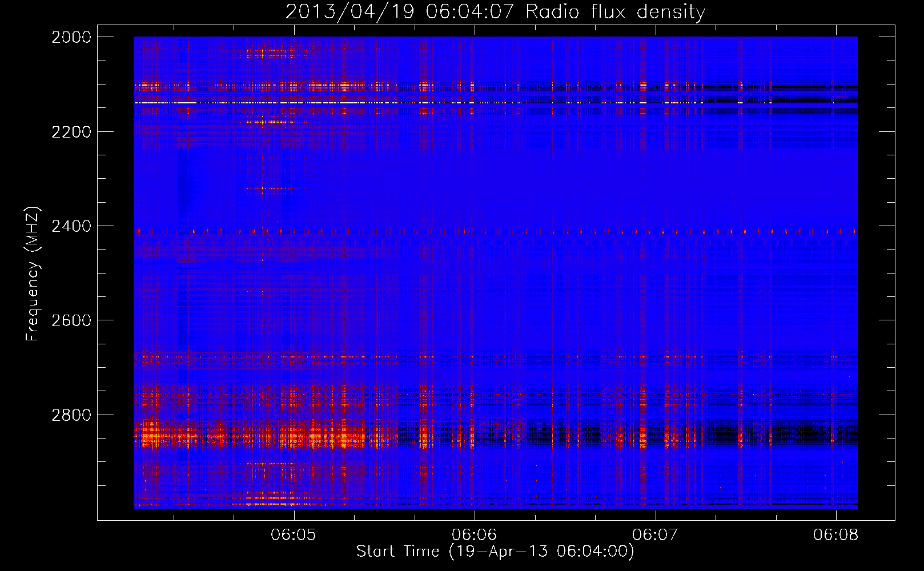
Task: Click the "Frequency (MHZ)" axis title
Action: 33,274
